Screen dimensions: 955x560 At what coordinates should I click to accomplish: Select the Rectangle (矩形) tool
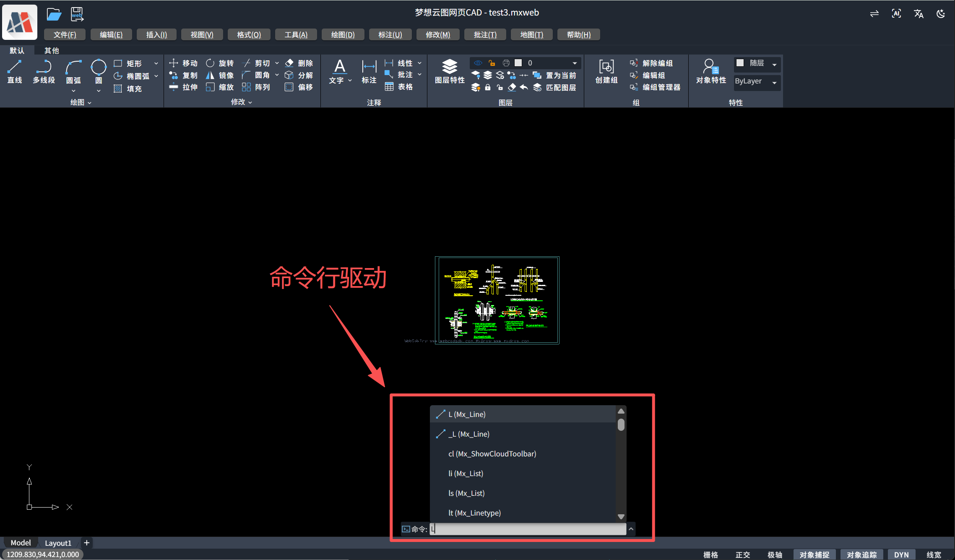coord(128,63)
